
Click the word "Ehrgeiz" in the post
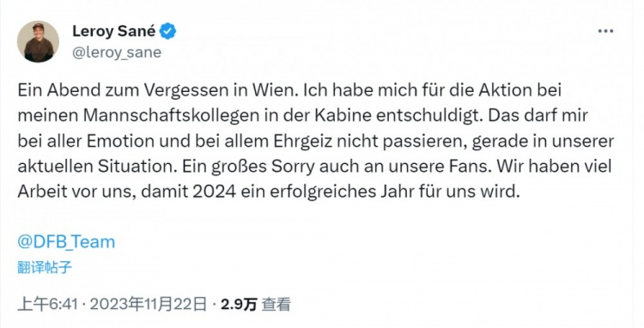coord(302,142)
